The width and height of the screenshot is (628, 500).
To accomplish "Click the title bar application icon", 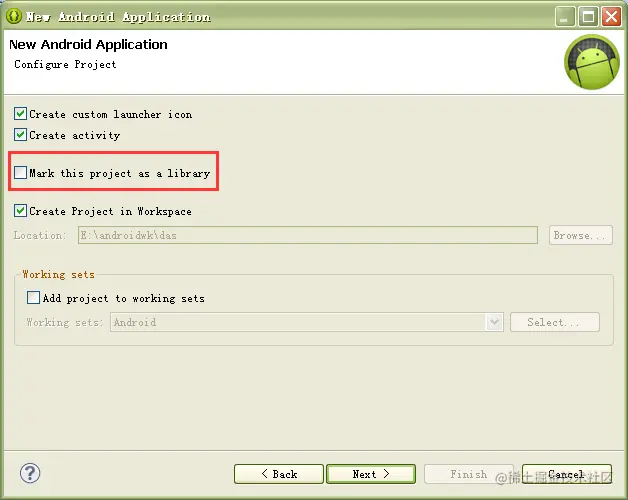I will [x=14, y=16].
